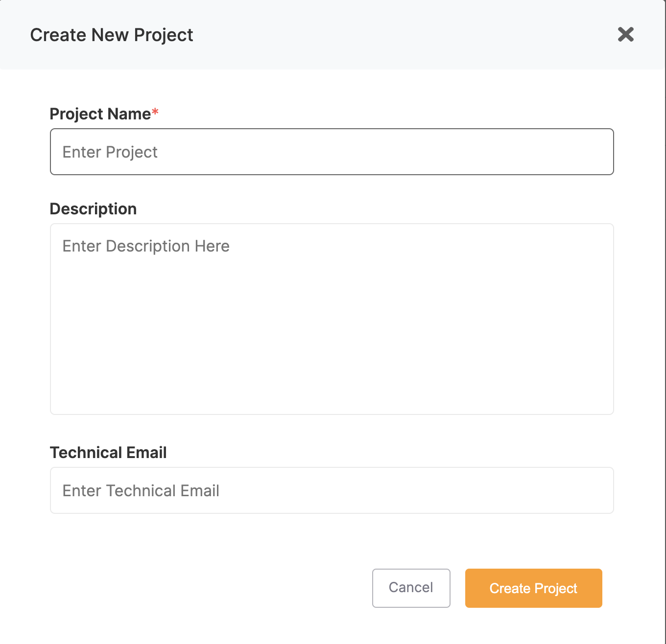Click the Project Name input field

click(332, 152)
